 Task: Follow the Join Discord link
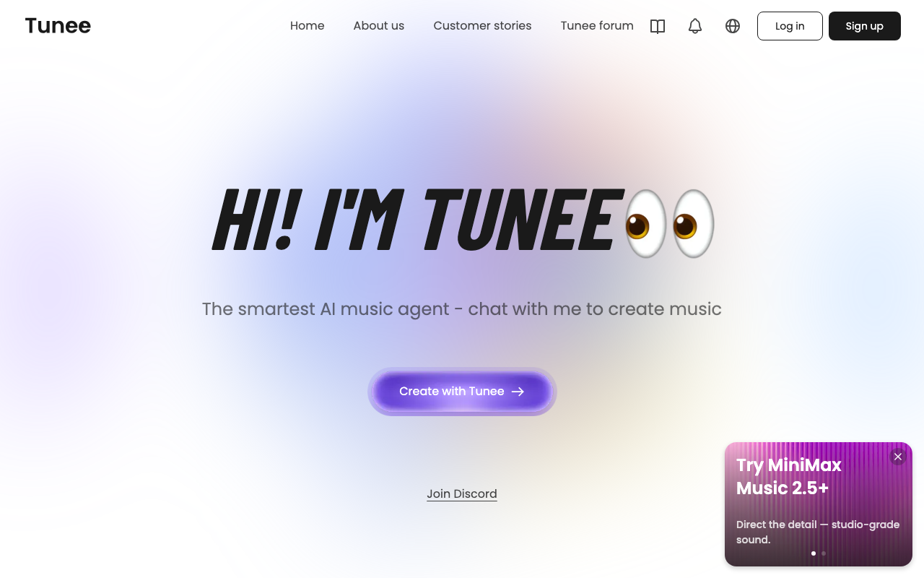[462, 494]
